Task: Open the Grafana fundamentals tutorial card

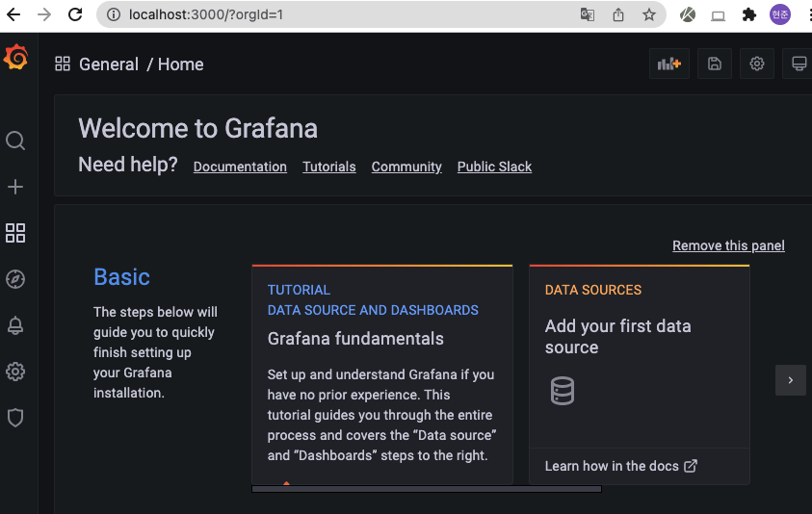Action: coord(382,374)
